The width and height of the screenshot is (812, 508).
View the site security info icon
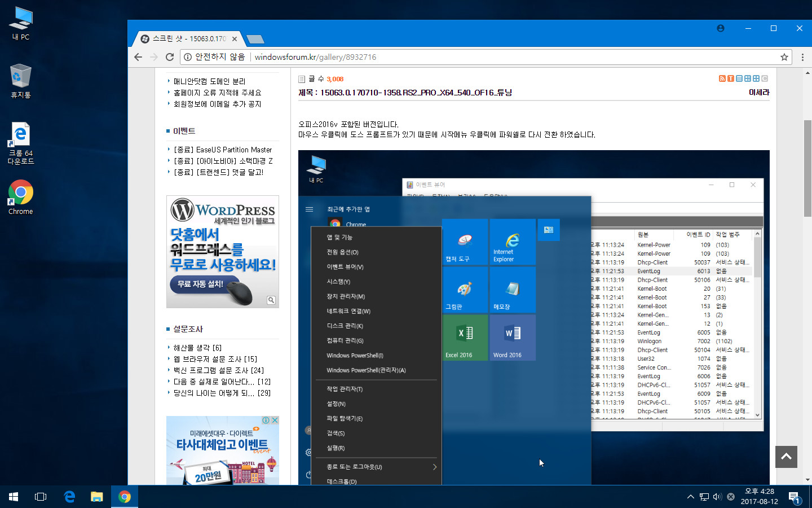[188, 57]
